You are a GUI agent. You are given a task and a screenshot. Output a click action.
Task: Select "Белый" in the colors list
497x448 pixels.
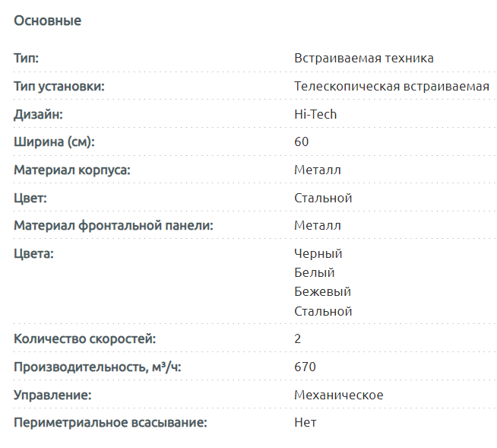[x=315, y=272]
